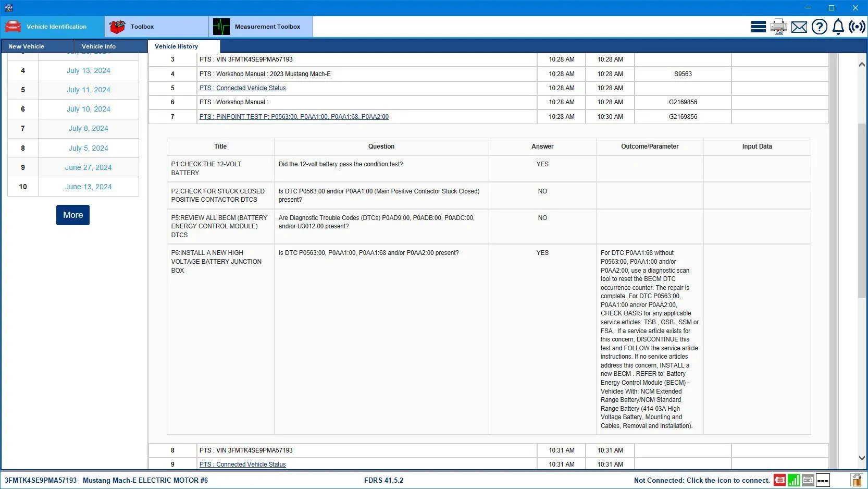
Task: Open Connected Vehicle Status link in row 5
Action: (242, 88)
